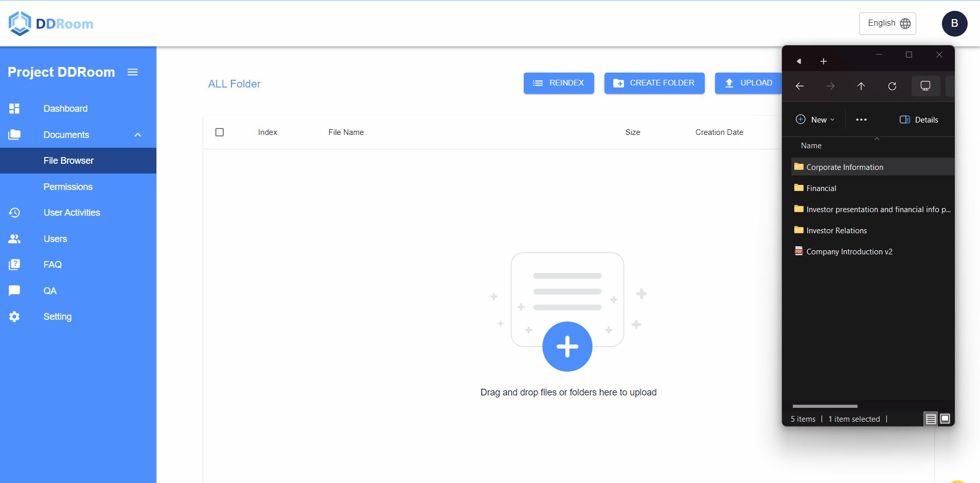Click the CREATE FOLDER button
The width and height of the screenshot is (980, 483).
(x=654, y=83)
